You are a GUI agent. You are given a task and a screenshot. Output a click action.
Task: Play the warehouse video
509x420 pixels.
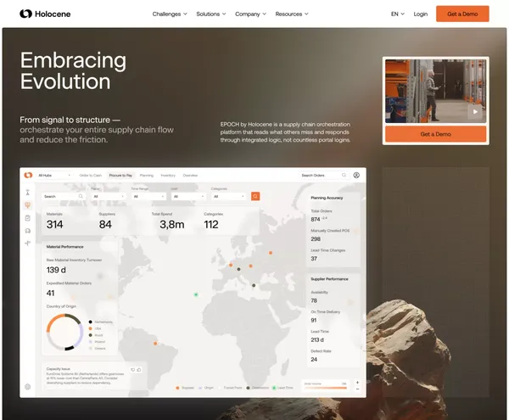click(x=475, y=112)
